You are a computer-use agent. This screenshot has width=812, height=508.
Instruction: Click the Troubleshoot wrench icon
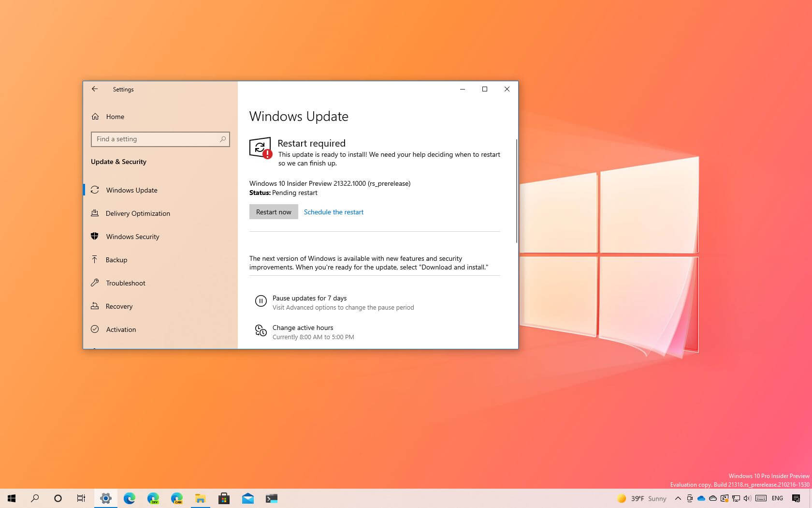coord(95,283)
